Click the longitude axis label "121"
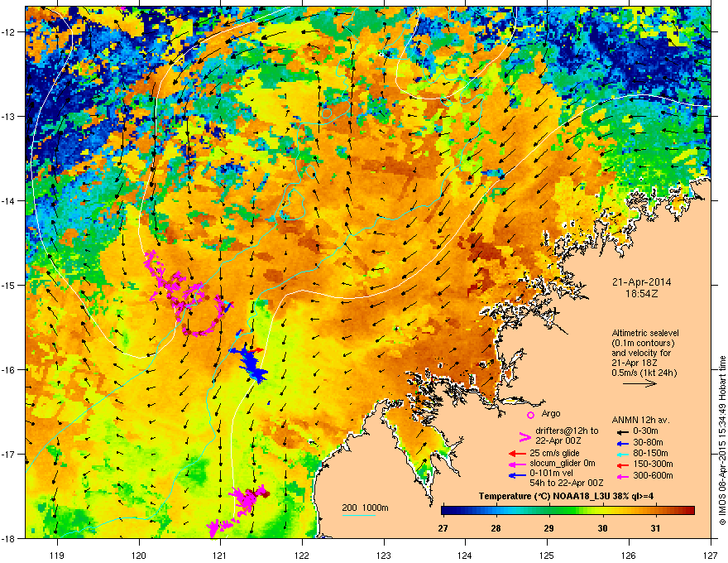 click(220, 555)
